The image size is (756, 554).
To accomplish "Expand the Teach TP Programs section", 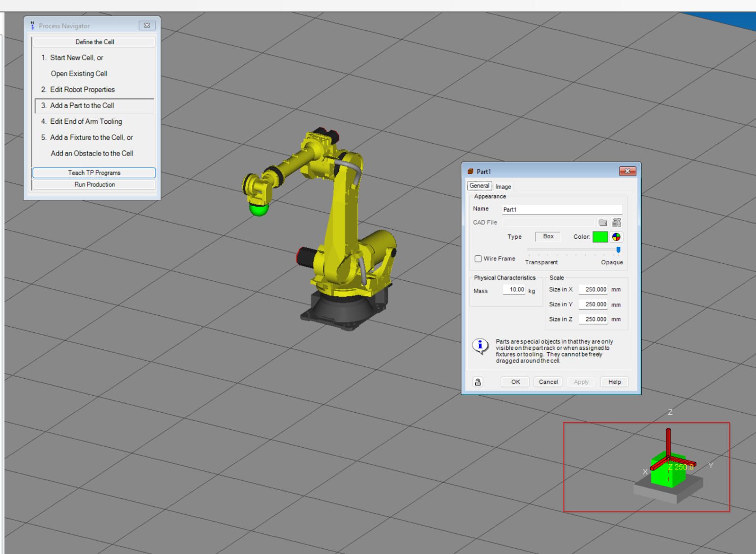I will click(94, 173).
